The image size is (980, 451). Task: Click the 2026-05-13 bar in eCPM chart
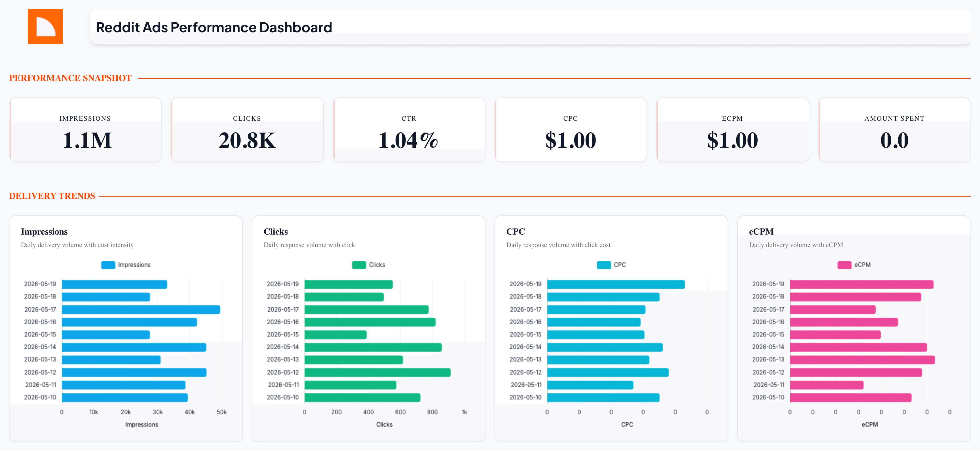click(862, 360)
